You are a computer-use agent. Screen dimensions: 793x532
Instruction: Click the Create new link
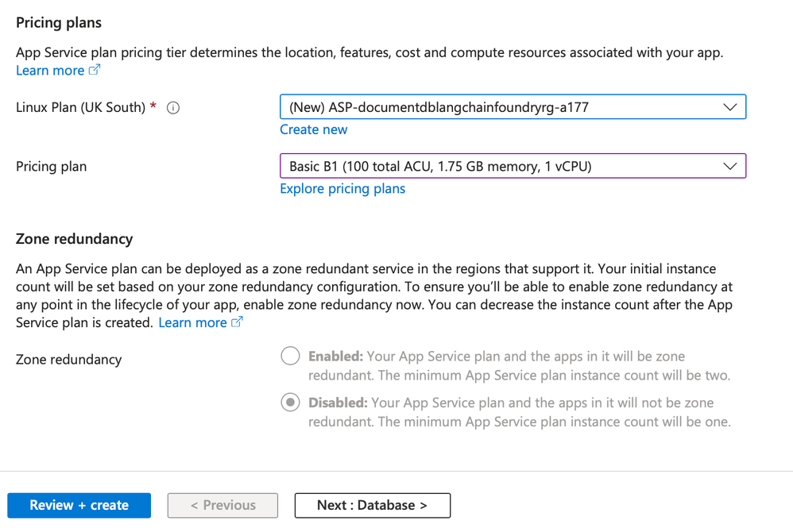click(x=313, y=129)
